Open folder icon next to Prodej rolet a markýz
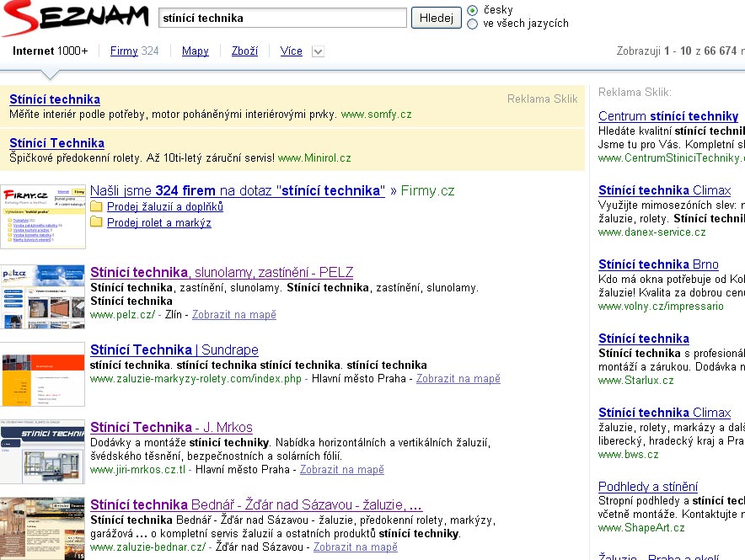The height and width of the screenshot is (560, 745). coord(96,222)
